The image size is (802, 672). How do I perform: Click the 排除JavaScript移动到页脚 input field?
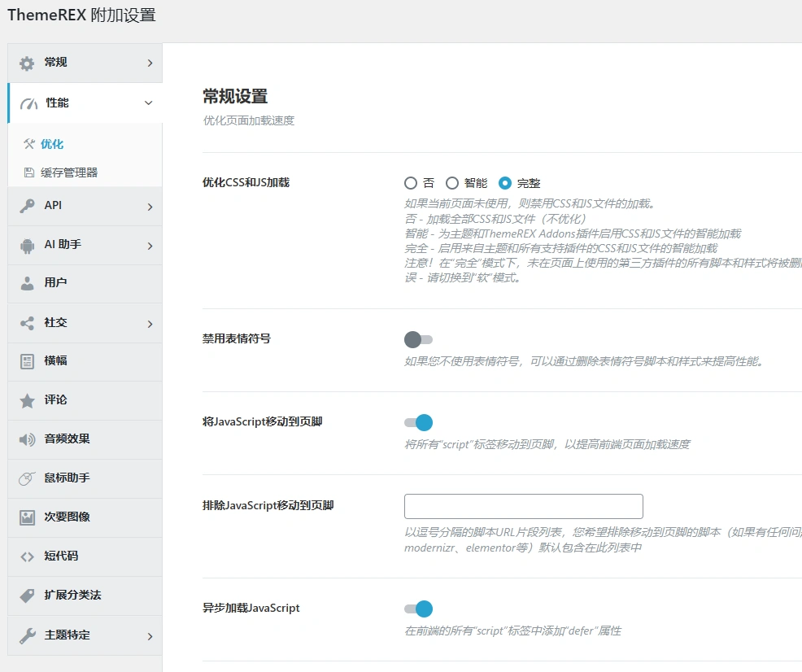(x=523, y=506)
